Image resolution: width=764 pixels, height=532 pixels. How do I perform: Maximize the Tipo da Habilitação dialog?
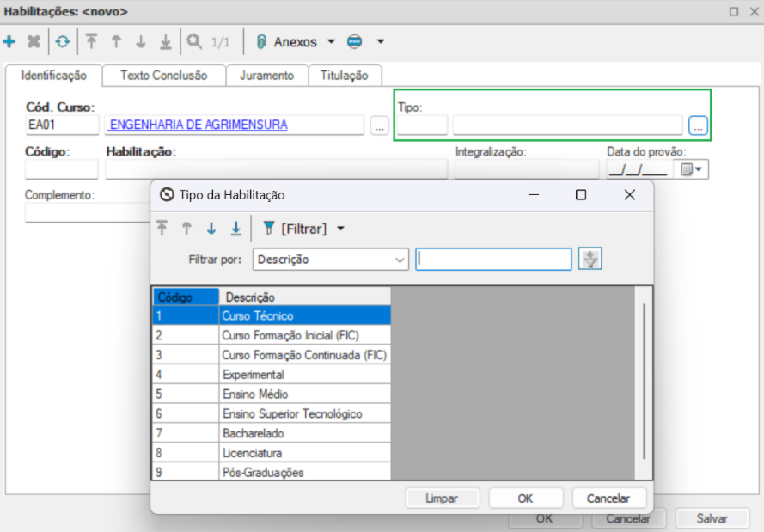tap(581, 195)
